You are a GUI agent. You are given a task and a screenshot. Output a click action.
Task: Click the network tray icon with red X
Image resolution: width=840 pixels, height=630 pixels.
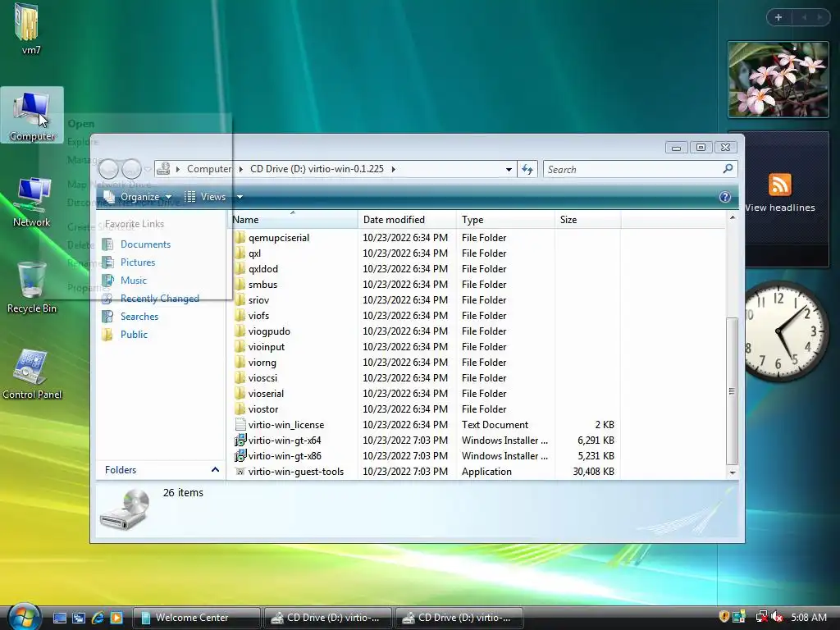click(761, 618)
